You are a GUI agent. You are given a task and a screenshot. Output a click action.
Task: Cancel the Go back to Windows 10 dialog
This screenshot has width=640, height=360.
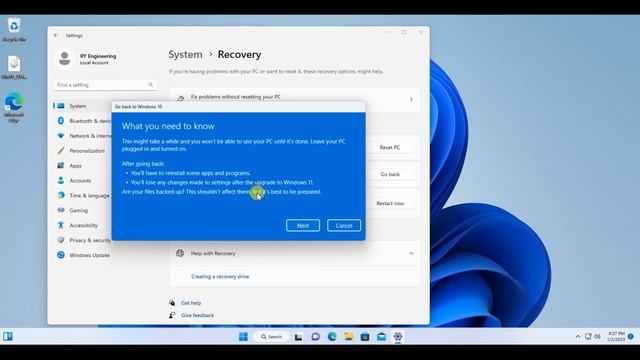pyautogui.click(x=344, y=225)
